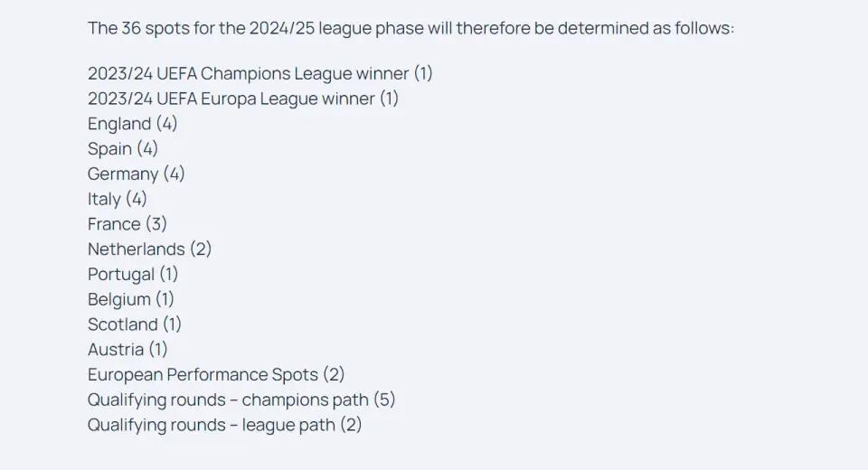Click the Qualifying rounds champions path line

pyautogui.click(x=241, y=399)
